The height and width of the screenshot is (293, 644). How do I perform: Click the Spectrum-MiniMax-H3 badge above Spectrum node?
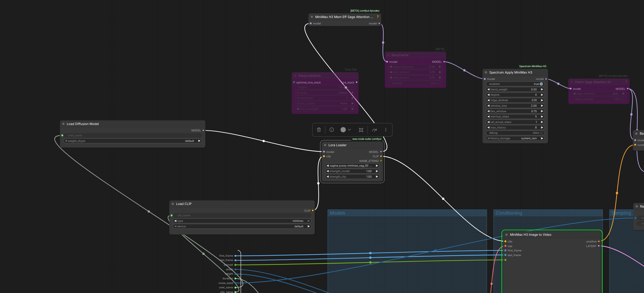[533, 66]
